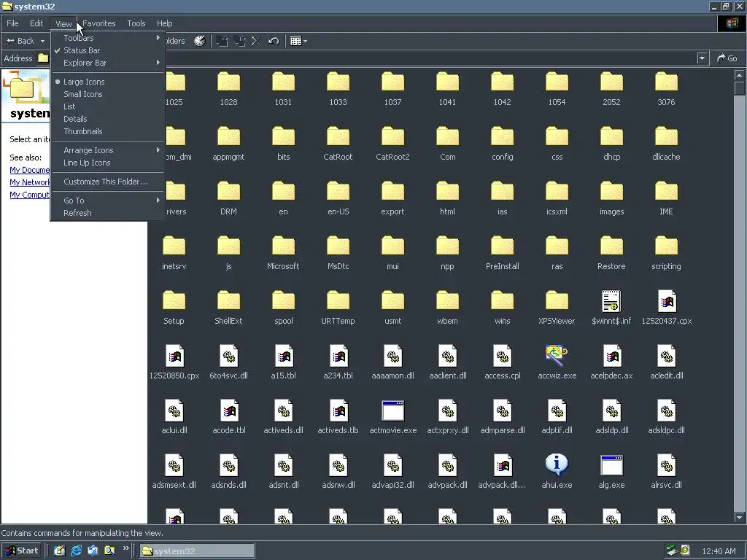The image size is (747, 560).
Task: Select the advapi32.dll file icon
Action: 392,464
